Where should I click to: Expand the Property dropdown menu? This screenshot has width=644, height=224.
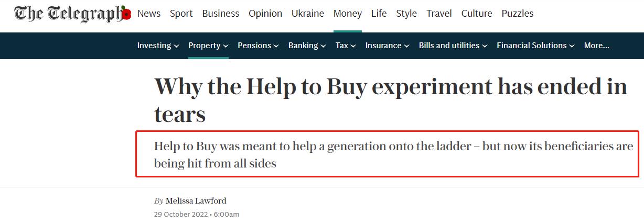(208, 46)
